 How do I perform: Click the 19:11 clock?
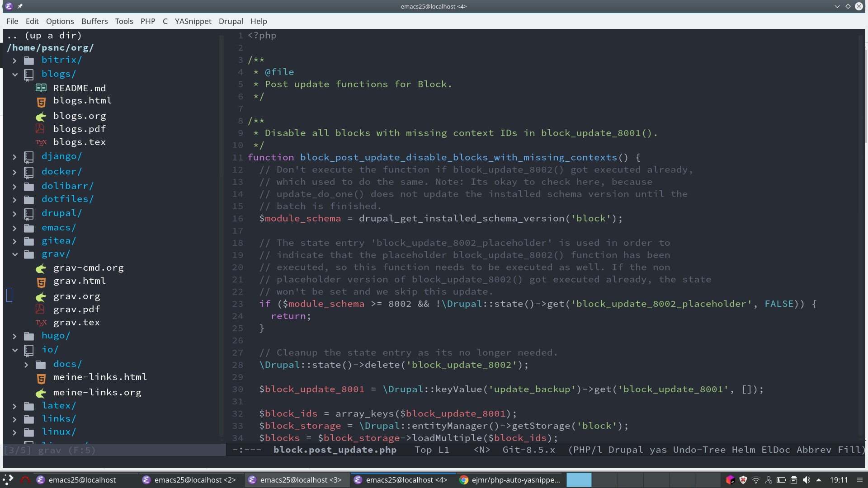click(x=839, y=480)
